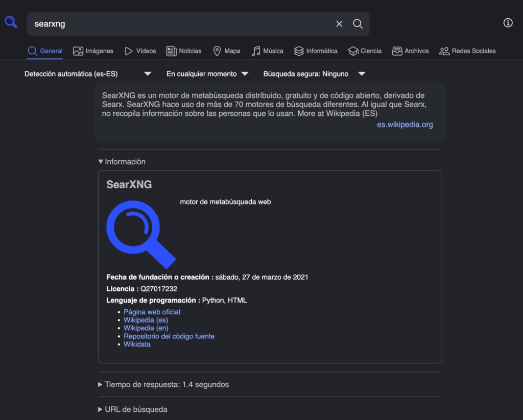Open the Informática layers icon
The image size is (523, 420).
pos(299,51)
